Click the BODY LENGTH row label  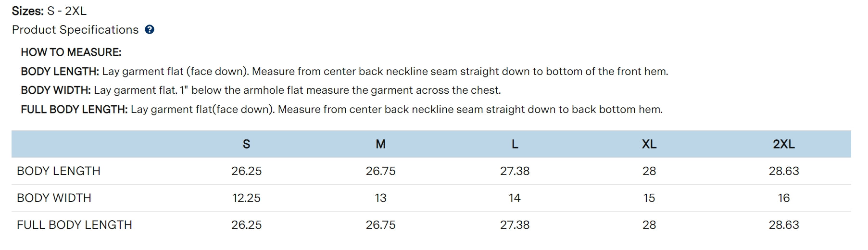pos(59,171)
